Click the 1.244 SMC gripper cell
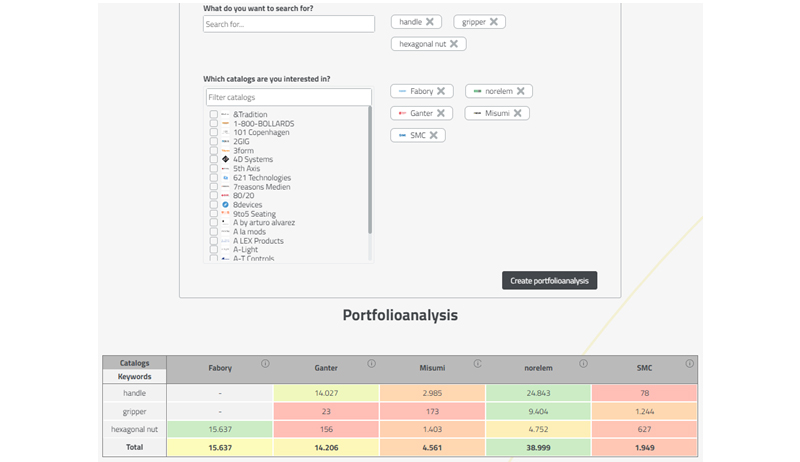 click(x=644, y=411)
